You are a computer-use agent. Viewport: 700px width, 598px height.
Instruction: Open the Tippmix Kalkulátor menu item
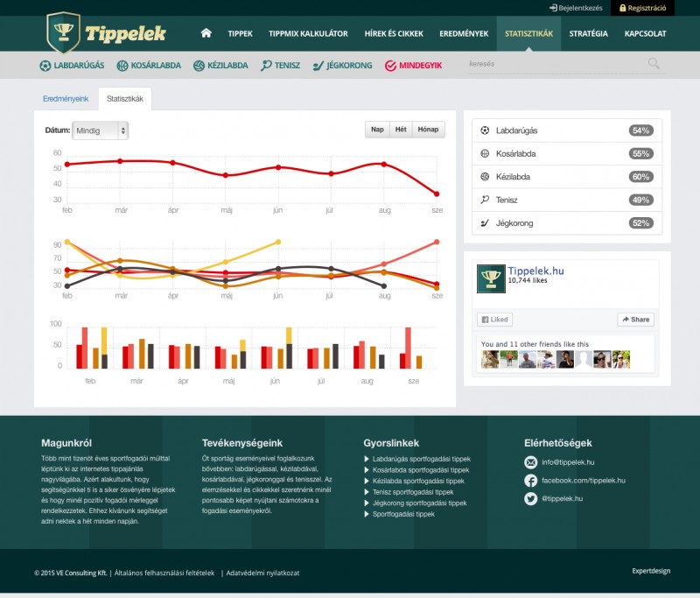click(x=308, y=34)
